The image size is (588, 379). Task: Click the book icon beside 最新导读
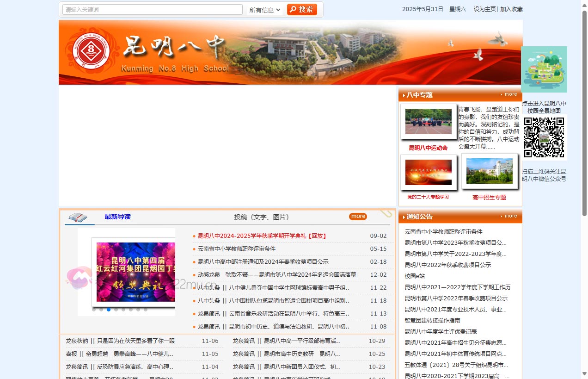coord(78,217)
